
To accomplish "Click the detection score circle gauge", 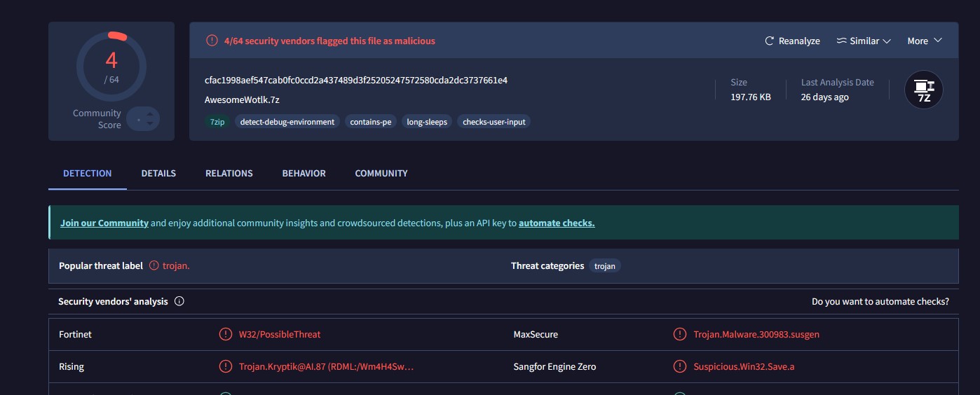I will (111, 67).
